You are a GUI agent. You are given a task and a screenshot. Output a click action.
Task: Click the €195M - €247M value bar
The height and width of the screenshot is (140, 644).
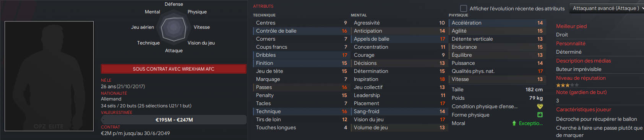tap(174, 120)
